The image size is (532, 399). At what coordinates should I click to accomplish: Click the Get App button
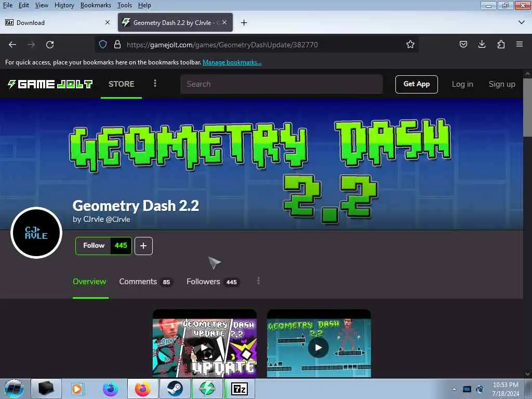[416, 84]
